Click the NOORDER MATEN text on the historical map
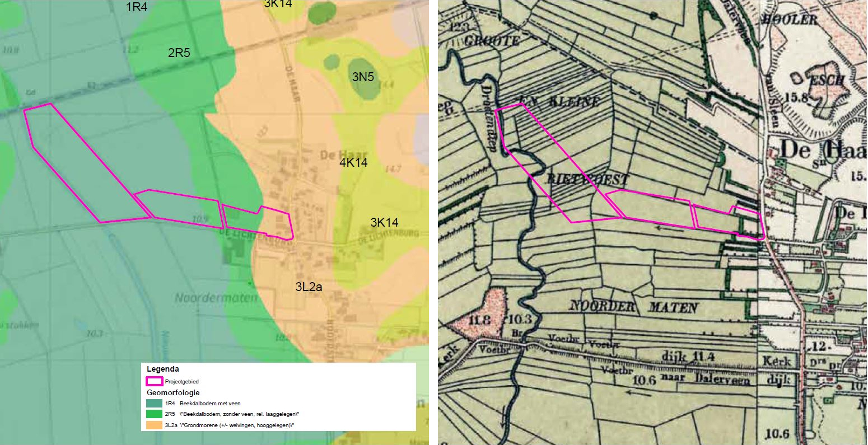The height and width of the screenshot is (445, 868). [633, 307]
